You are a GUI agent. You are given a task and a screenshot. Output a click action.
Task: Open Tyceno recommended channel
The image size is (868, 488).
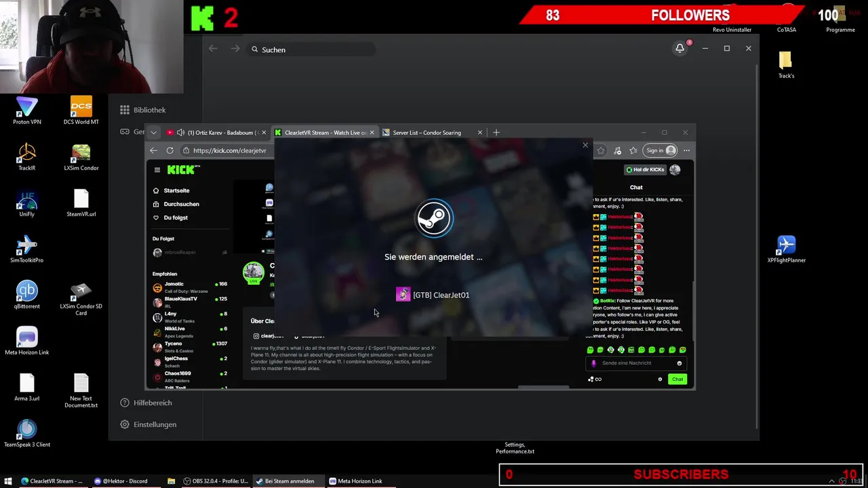point(190,346)
